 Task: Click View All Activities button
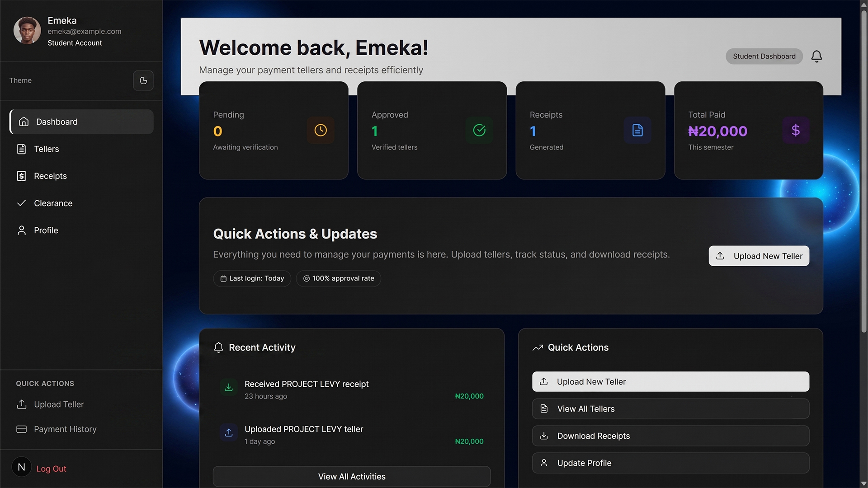tap(352, 476)
